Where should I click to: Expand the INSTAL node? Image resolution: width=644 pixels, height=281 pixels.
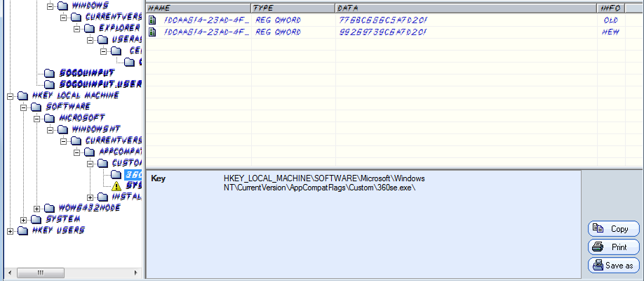[90, 197]
